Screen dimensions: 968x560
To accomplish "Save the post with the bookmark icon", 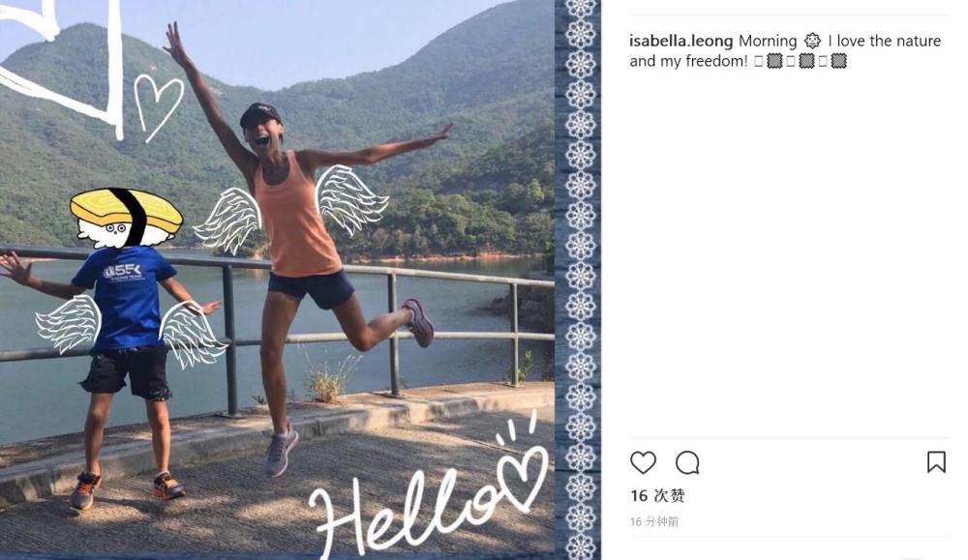I will coord(936,462).
